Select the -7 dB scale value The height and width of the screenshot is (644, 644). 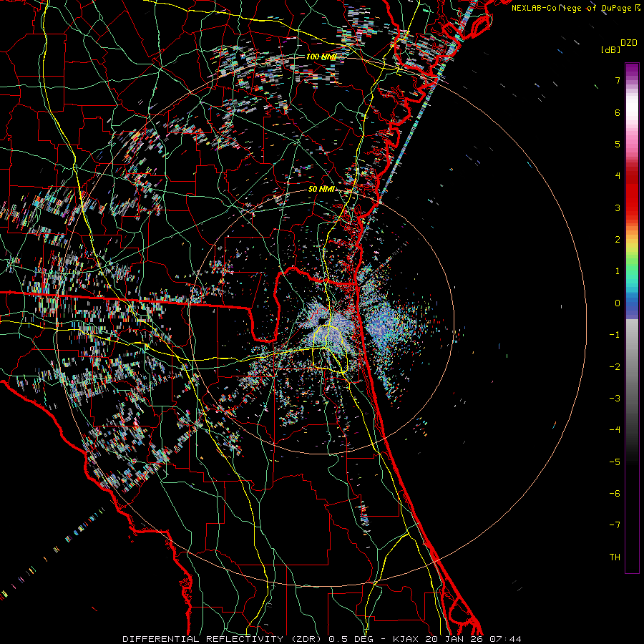pyautogui.click(x=615, y=525)
